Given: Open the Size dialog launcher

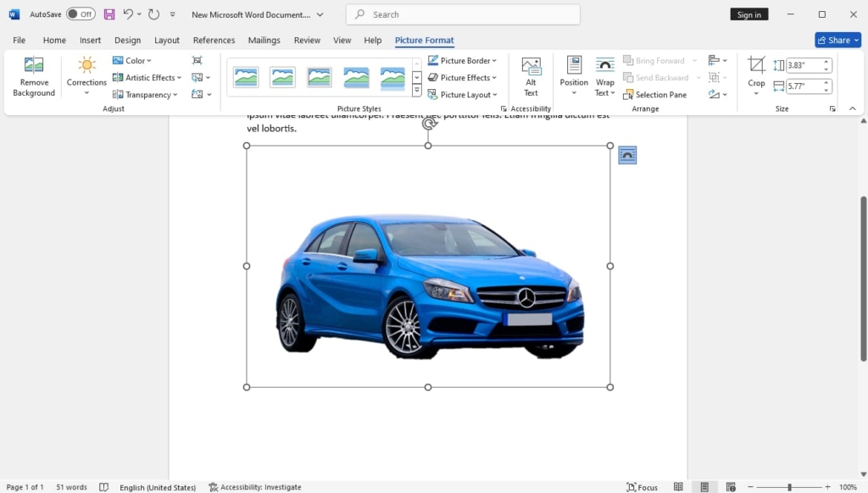Looking at the screenshot, I should (832, 109).
